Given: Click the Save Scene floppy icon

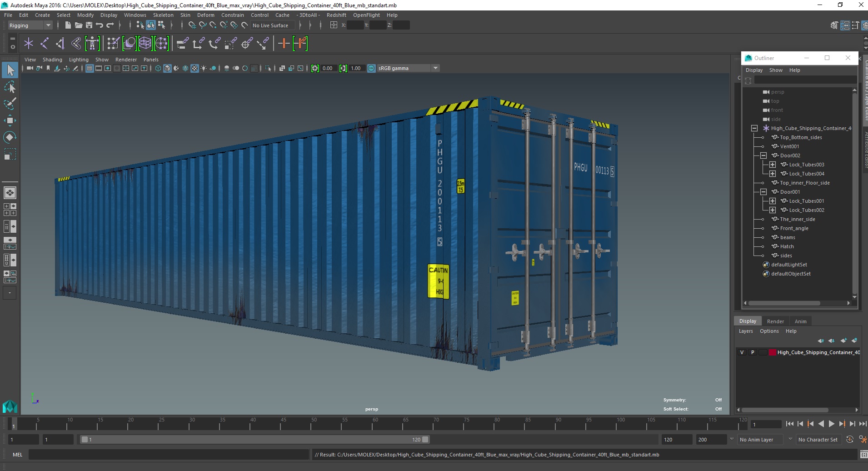Looking at the screenshot, I should (x=89, y=25).
